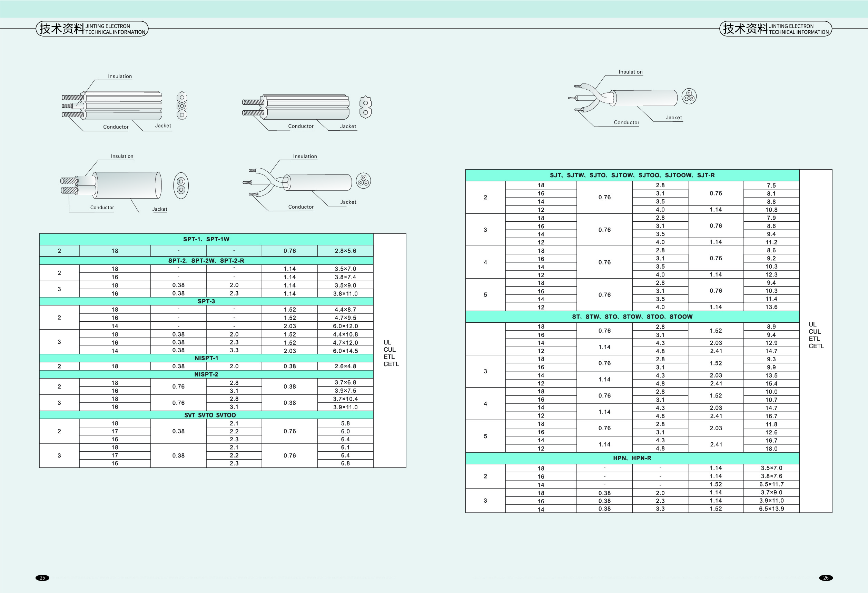Click the SPT-1、SPT-1W section header
Image resolution: width=868 pixels, height=593 pixels.
(x=206, y=239)
